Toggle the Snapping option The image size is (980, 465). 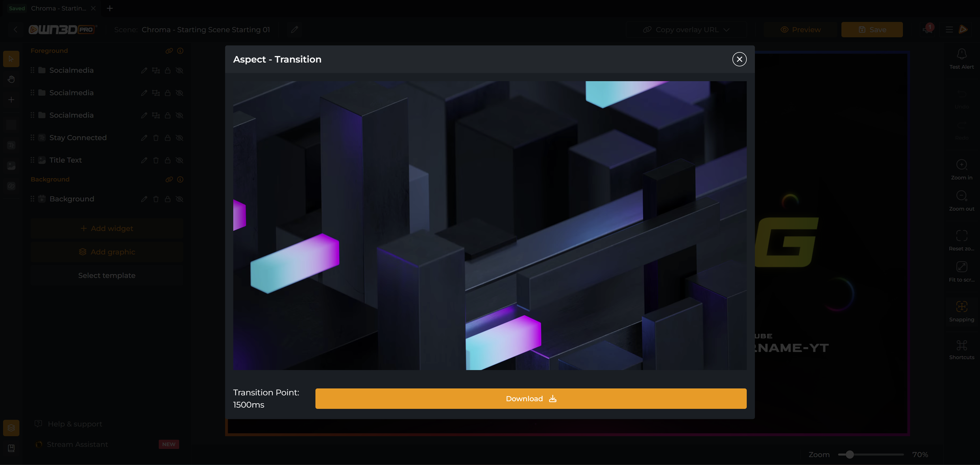pos(962,311)
